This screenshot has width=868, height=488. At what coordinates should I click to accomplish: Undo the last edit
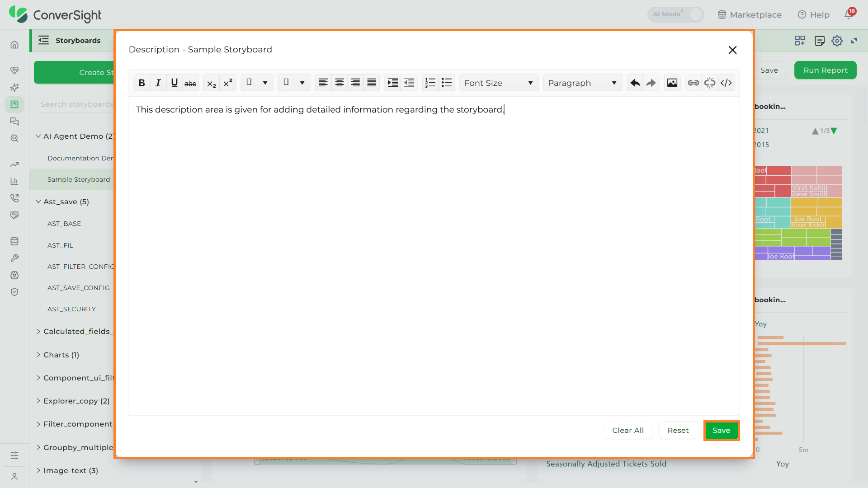pos(635,83)
